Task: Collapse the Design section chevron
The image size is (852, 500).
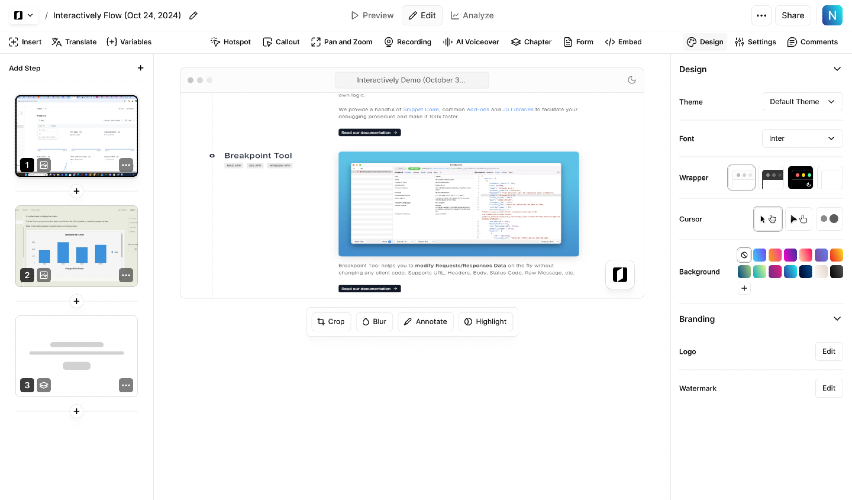Action: pos(837,69)
